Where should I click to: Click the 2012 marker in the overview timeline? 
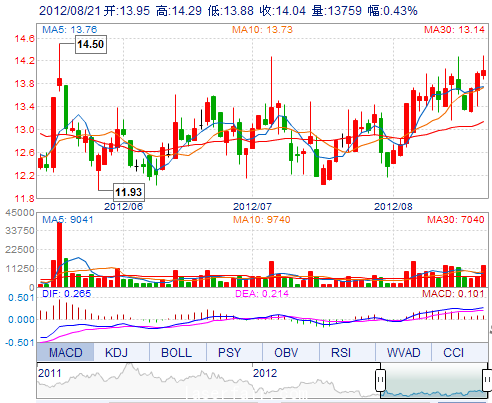(265, 373)
